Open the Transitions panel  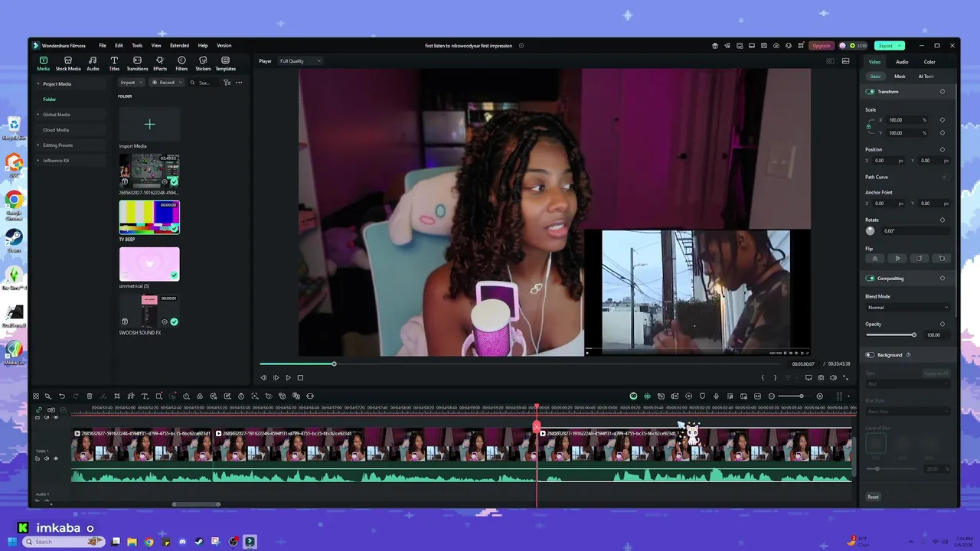(x=137, y=64)
